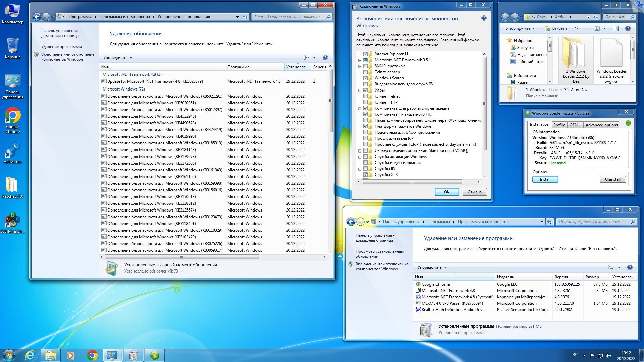
Task: Expand Внедряемое веб-ядро служб IIS tree item
Action: coord(360,84)
